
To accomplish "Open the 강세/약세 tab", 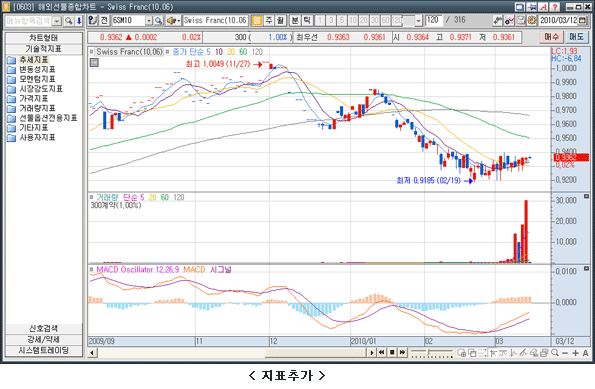I will coord(44,340).
